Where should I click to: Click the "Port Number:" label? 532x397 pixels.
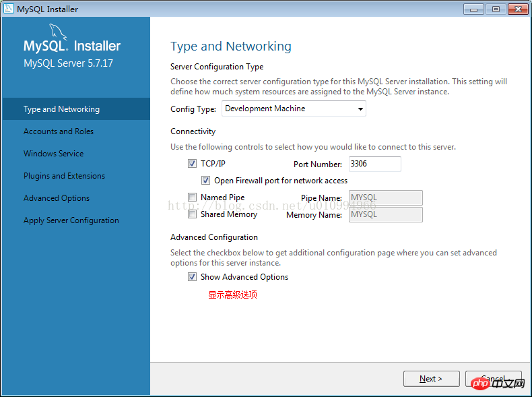(x=318, y=164)
